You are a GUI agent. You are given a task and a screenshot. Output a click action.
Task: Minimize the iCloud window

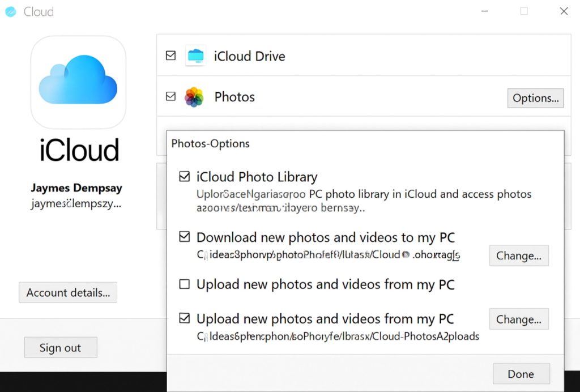[484, 11]
